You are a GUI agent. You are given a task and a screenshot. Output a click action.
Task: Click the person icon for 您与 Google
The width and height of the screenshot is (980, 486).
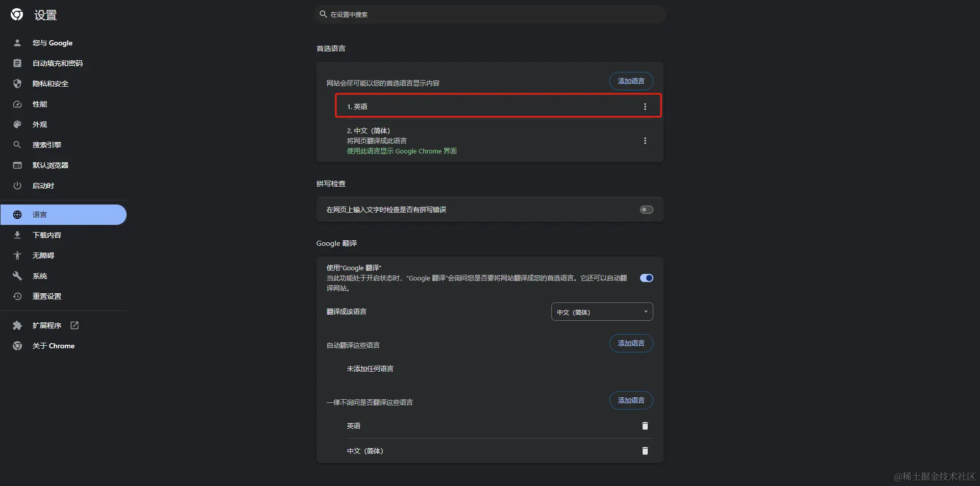point(17,43)
